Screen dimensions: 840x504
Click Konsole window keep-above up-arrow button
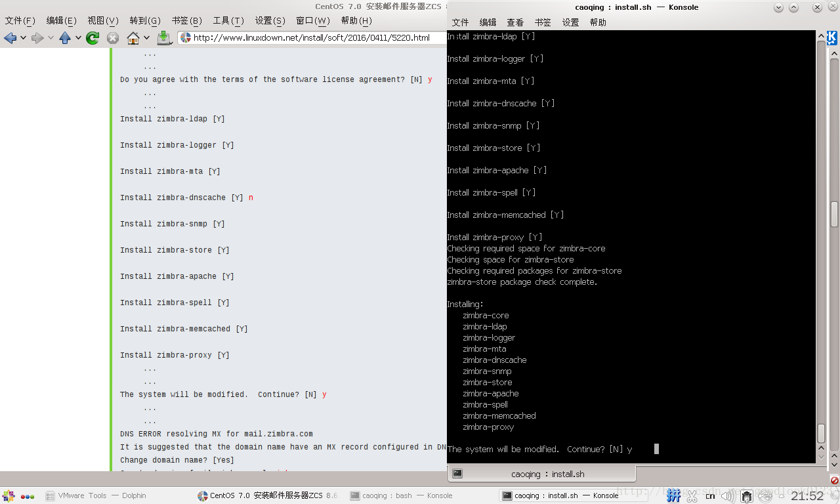(793, 7)
